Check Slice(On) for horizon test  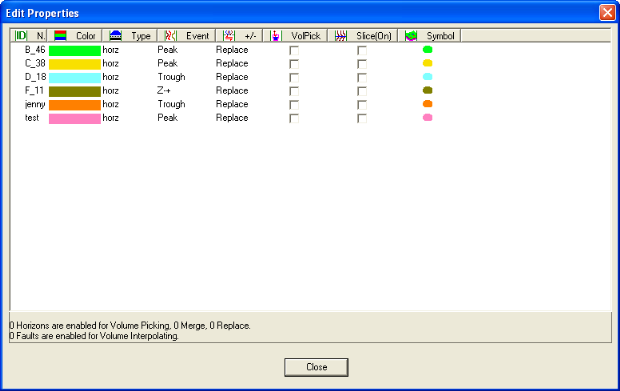pyautogui.click(x=362, y=118)
